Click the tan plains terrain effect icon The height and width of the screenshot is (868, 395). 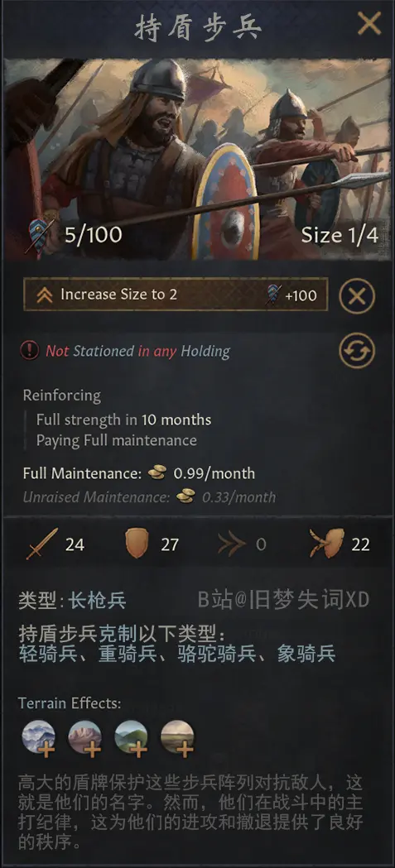tap(177, 738)
